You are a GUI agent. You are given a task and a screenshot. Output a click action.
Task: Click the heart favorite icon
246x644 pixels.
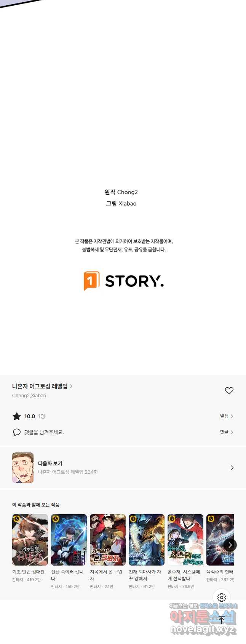[229, 390]
